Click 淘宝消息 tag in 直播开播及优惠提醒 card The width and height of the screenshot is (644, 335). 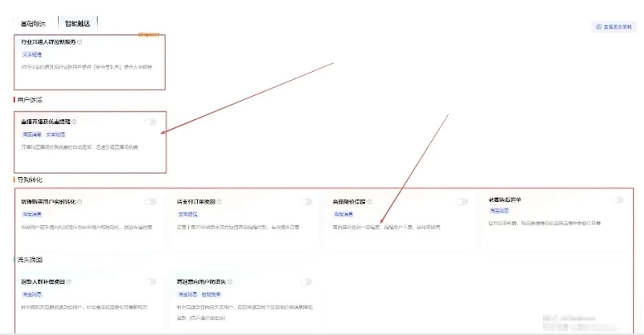tap(31, 134)
